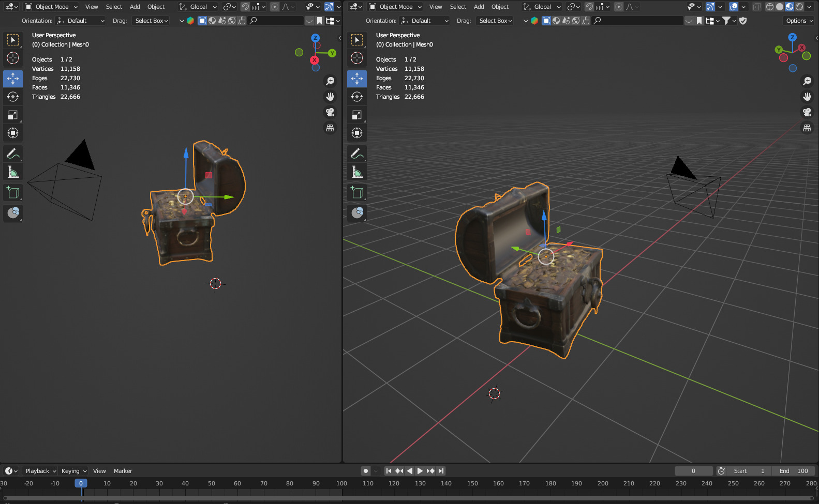
Task: Toggle proportional editing in left viewport header
Action: [x=275, y=7]
